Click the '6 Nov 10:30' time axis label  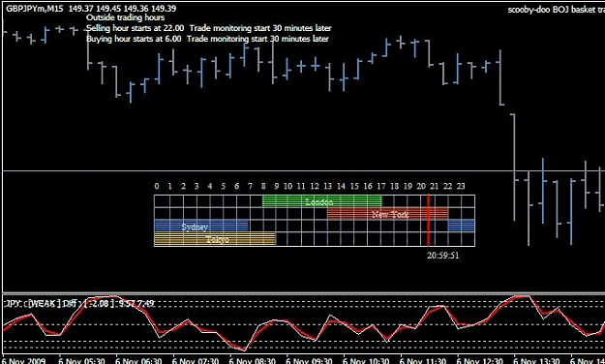coord(366,361)
